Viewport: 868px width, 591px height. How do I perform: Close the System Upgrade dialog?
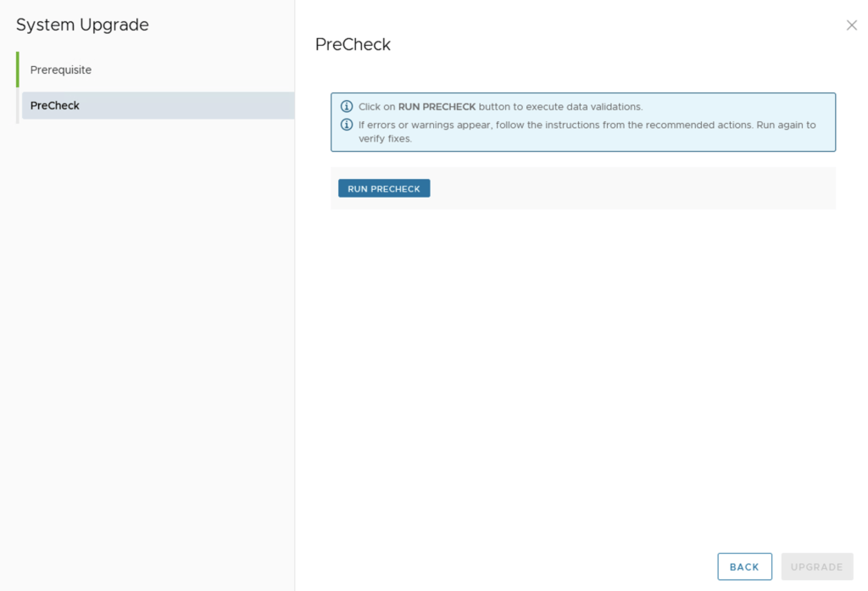[852, 25]
